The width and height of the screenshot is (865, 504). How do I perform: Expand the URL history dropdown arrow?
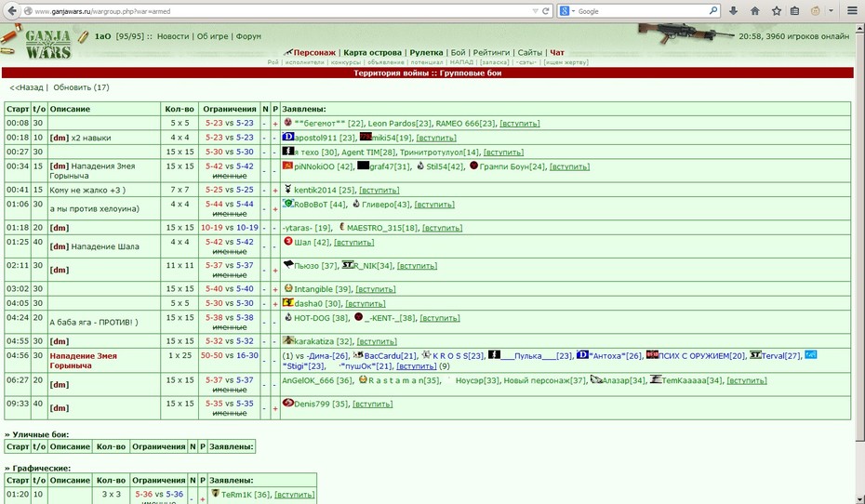(x=535, y=11)
